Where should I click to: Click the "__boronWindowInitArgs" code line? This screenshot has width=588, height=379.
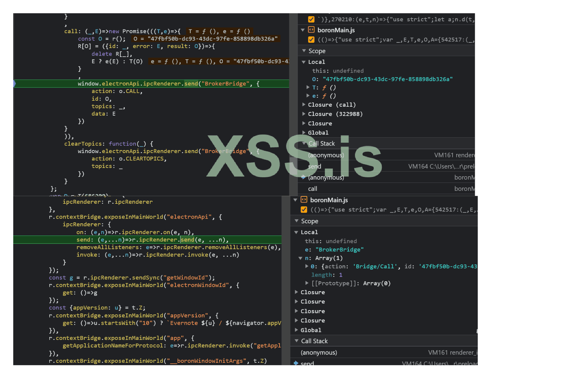(x=158, y=361)
